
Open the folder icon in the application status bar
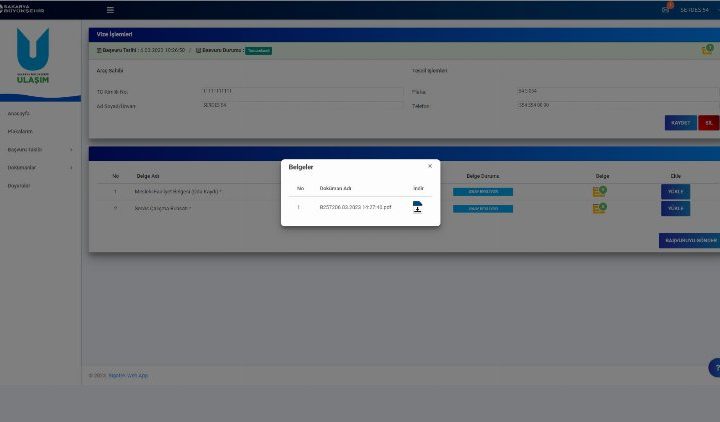point(707,50)
